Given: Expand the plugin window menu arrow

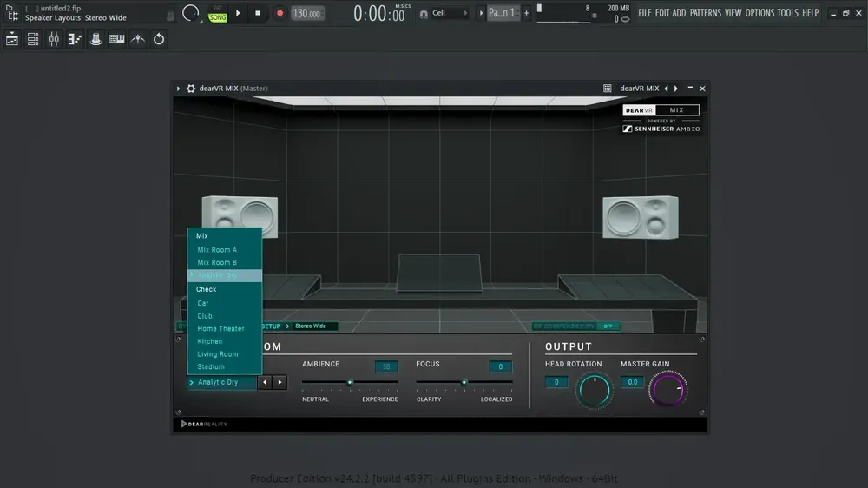Looking at the screenshot, I should [x=178, y=88].
